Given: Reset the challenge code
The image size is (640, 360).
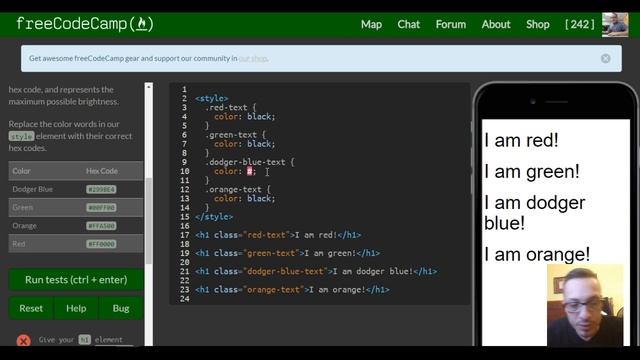Looking at the screenshot, I should coord(31,308).
